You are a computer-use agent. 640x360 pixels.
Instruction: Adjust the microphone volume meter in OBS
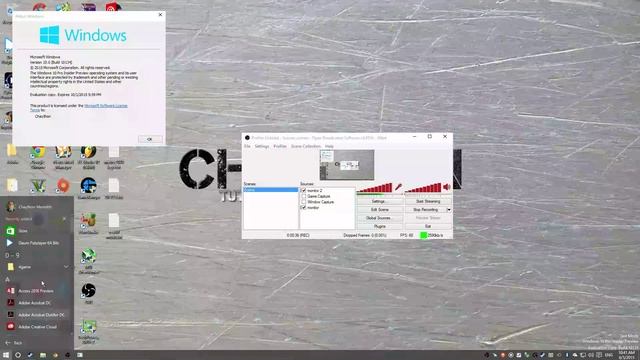(x=374, y=188)
